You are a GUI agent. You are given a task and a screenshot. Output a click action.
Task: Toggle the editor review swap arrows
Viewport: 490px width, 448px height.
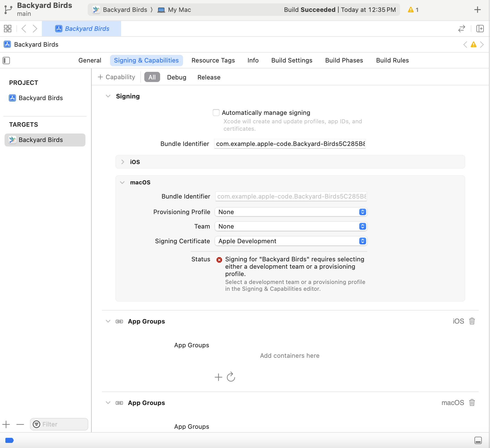pyautogui.click(x=462, y=29)
